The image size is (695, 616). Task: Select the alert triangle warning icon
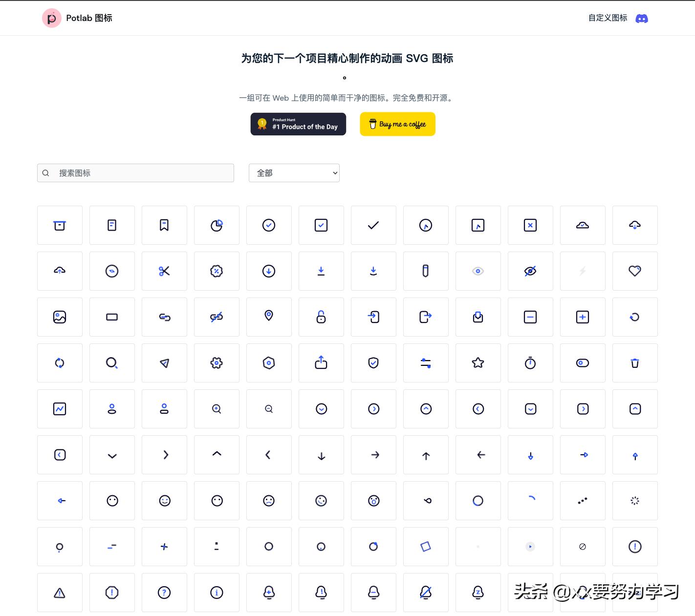click(x=60, y=593)
